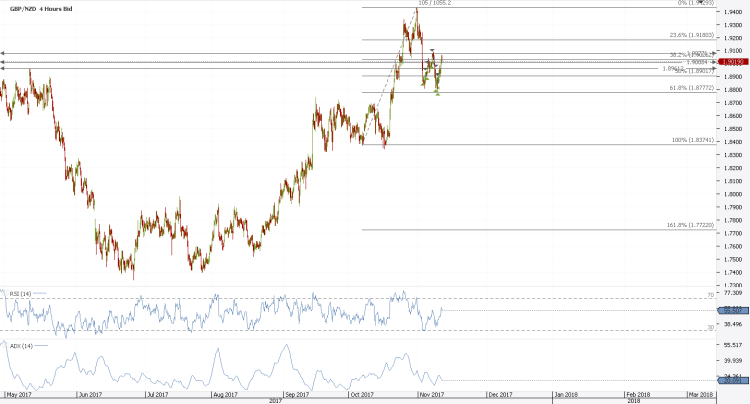Click the Mar 2018 time axis label
Screen dimensions: 750x404
[701, 394]
